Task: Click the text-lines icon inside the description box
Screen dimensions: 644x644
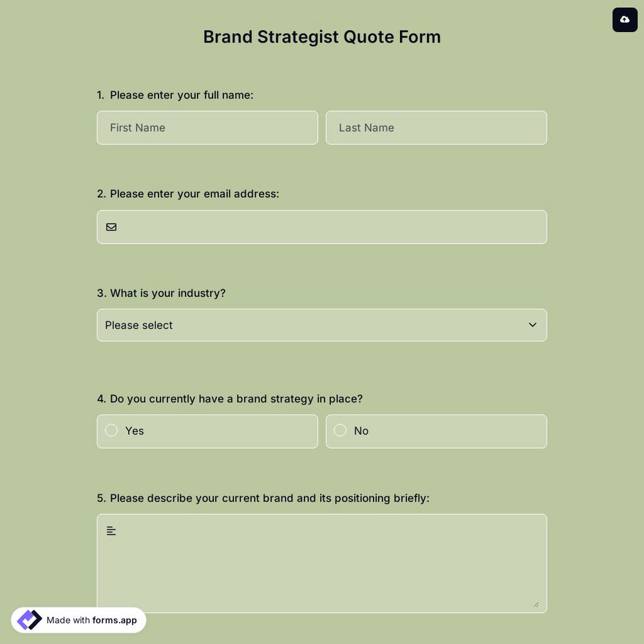Action: 111,530
